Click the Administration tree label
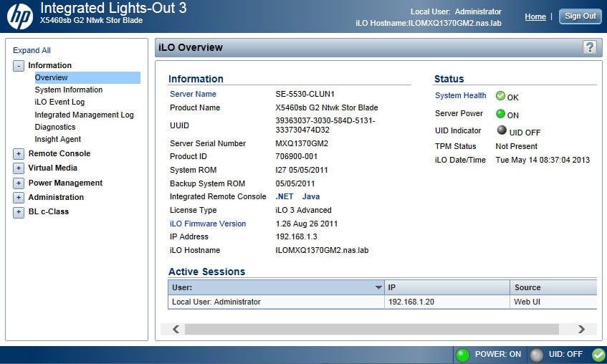607x364 pixels. point(56,198)
